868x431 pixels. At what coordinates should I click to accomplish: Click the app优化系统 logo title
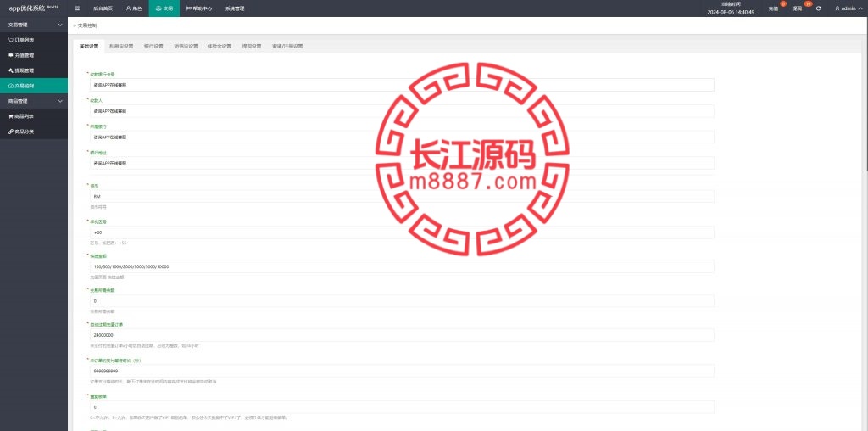33,8
